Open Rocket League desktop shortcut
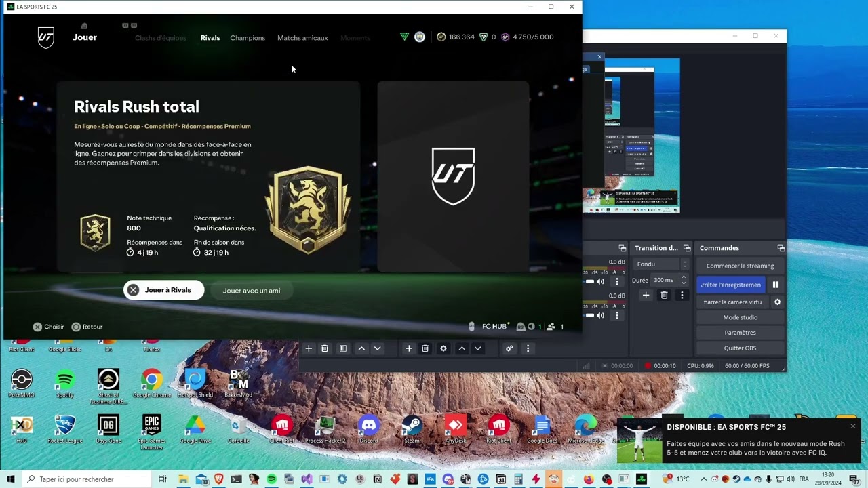The height and width of the screenshot is (488, 868). [65, 430]
